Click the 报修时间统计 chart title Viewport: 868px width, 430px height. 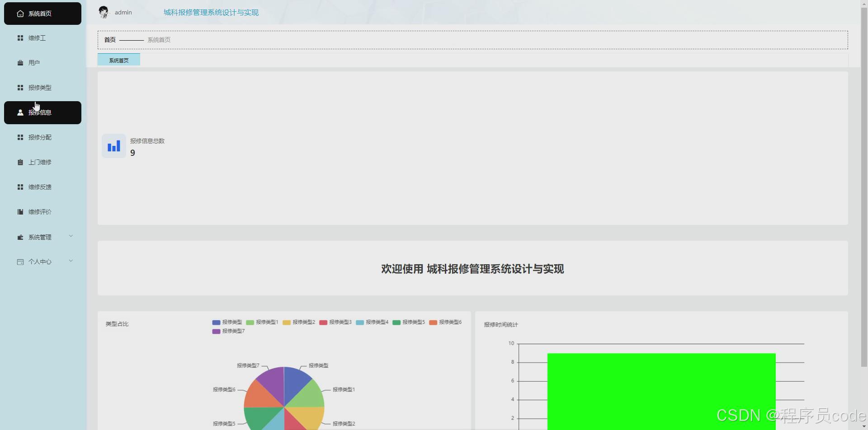(x=501, y=325)
